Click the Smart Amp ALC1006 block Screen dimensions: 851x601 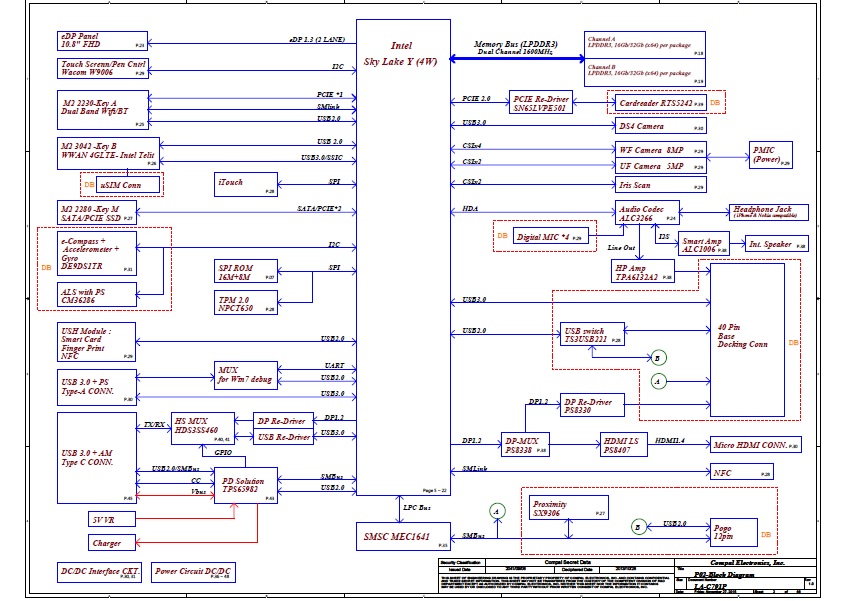(704, 243)
